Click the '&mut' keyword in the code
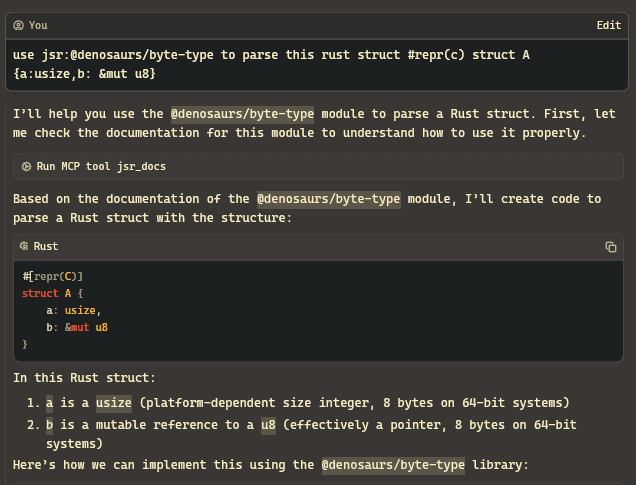This screenshot has height=485, width=636. point(77,327)
